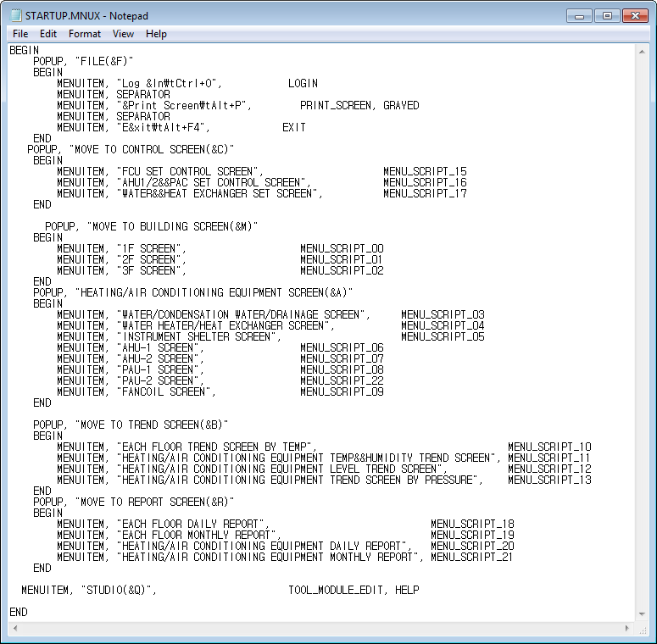Click the "FANCOIL SCREEN" text
Screen dimensions: 657x644
point(164,392)
